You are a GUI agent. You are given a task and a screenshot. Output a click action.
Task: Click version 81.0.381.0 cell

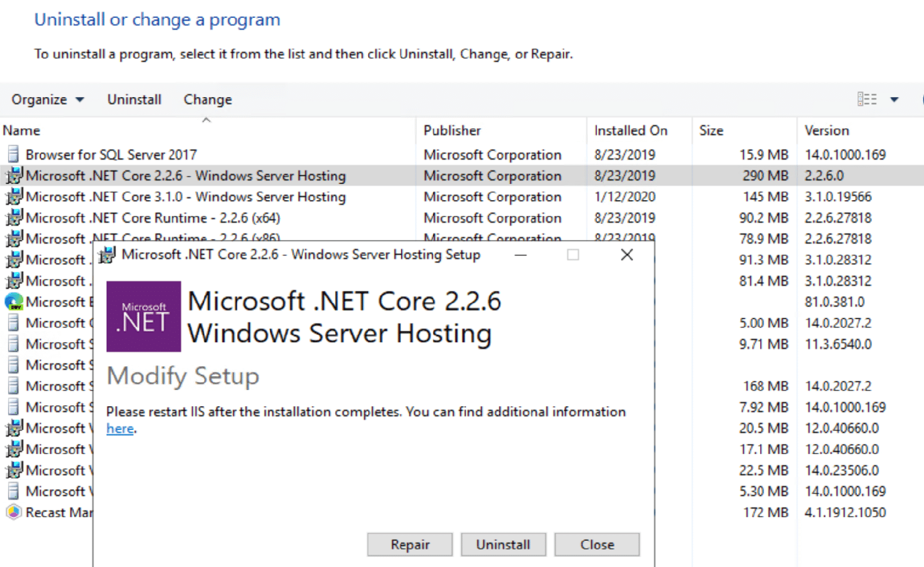tap(835, 302)
